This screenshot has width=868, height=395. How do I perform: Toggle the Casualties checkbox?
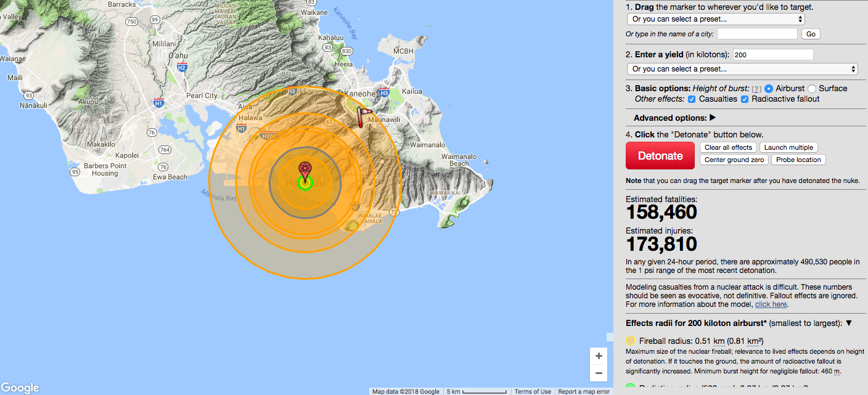pyautogui.click(x=692, y=99)
